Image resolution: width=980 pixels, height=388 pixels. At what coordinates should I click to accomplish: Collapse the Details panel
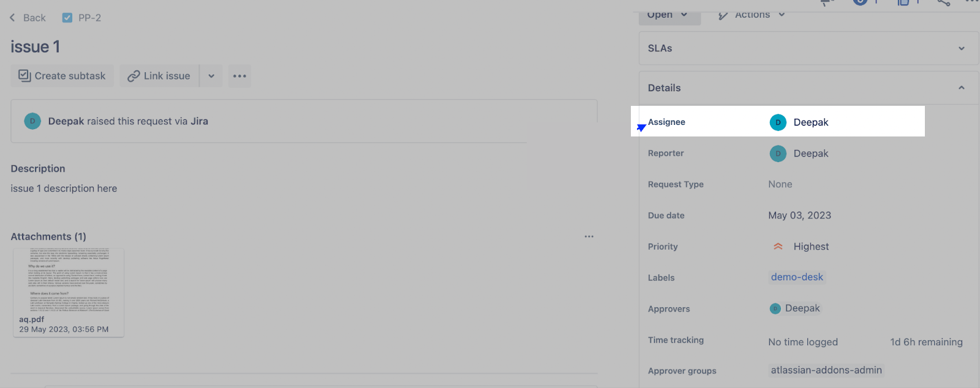coord(961,88)
